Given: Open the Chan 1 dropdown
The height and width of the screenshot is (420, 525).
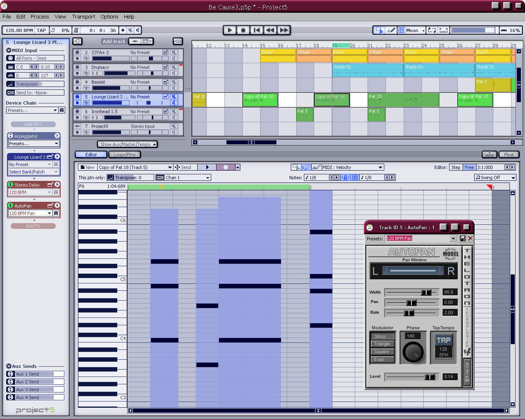Looking at the screenshot, I should 183,178.
